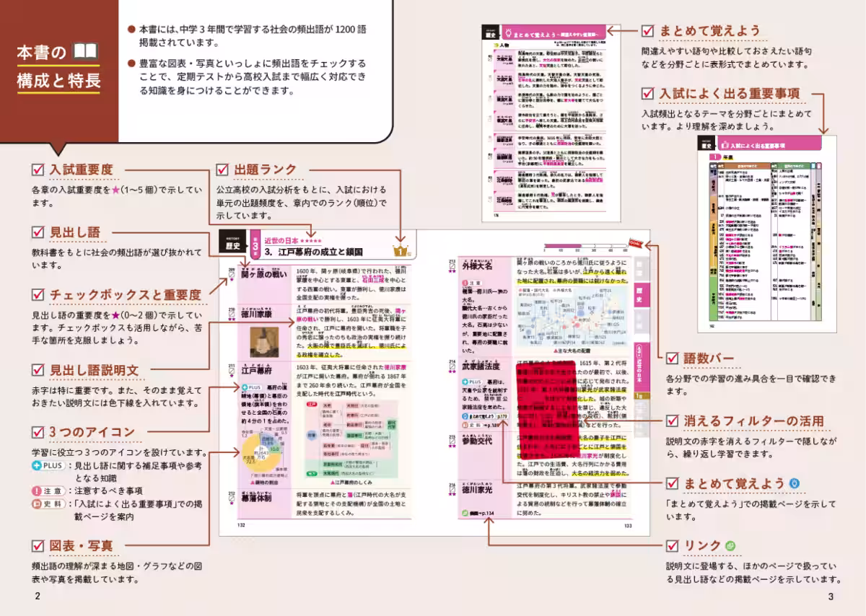Viewport: 866px width, 616px height.
Task: Tick the checkbox beside 入試重要度
Action: coord(39,170)
